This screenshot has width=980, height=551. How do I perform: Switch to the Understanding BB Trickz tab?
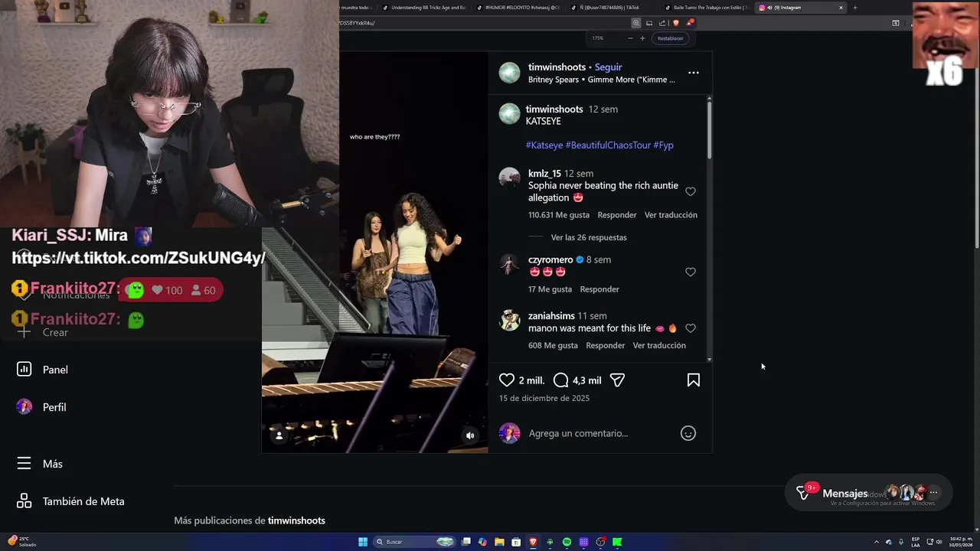425,8
